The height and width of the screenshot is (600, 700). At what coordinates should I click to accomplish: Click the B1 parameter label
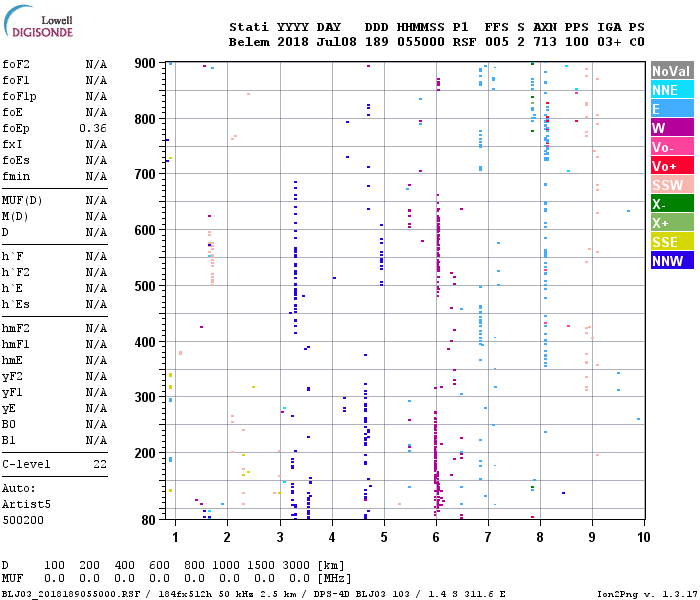(9, 441)
